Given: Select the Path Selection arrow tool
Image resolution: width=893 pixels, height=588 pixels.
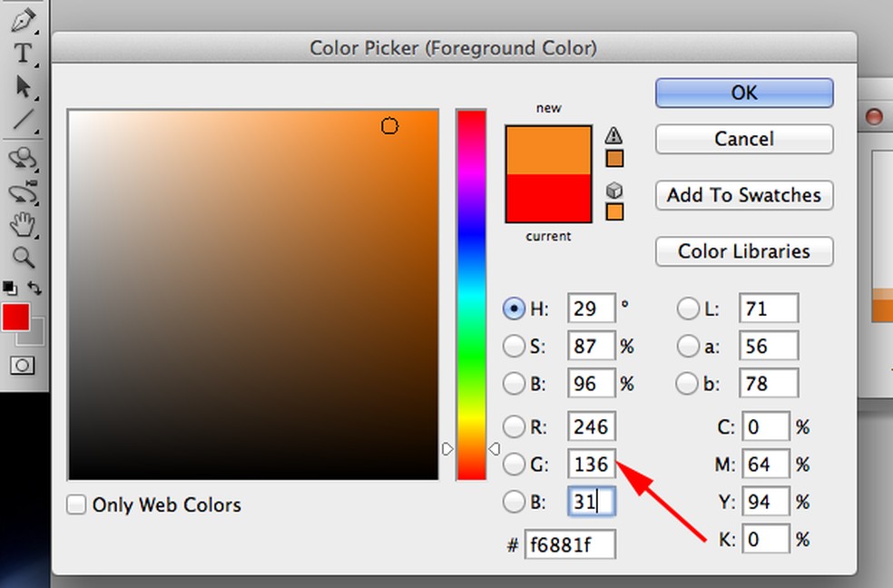Looking at the screenshot, I should click(23, 86).
